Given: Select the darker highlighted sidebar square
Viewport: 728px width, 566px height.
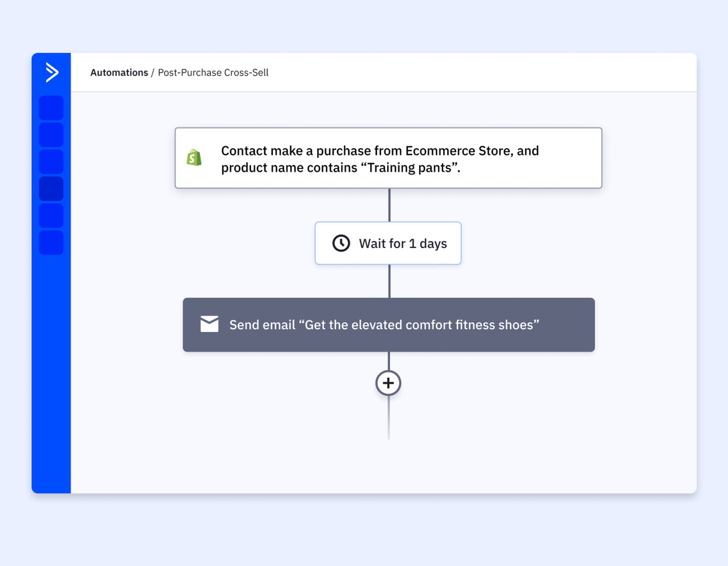Looking at the screenshot, I should (x=51, y=189).
